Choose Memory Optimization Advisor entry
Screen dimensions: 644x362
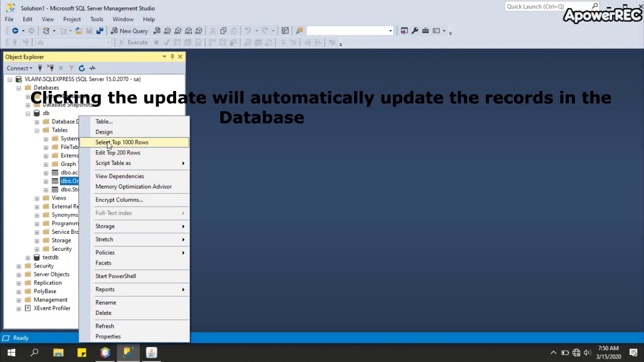click(134, 187)
